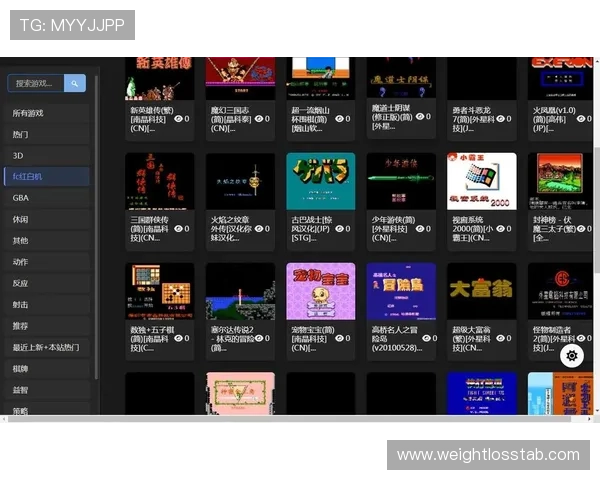Viewport: 600px width, 480px height.
Task: Open the 视窗系统2000 game thumbnail
Action: click(481, 181)
